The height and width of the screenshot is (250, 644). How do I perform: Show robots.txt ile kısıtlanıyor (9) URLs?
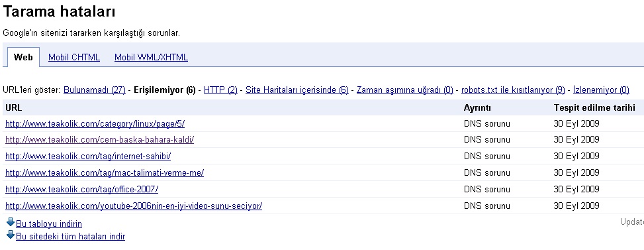513,90
